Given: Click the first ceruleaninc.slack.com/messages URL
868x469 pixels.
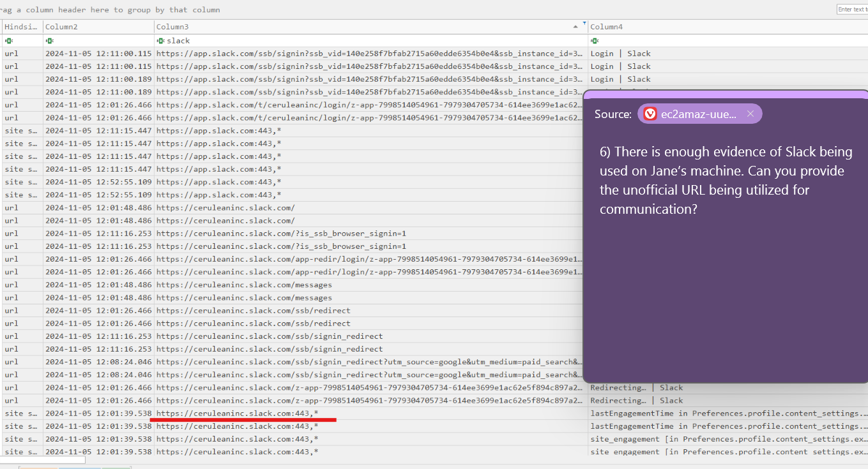Looking at the screenshot, I should [244, 285].
